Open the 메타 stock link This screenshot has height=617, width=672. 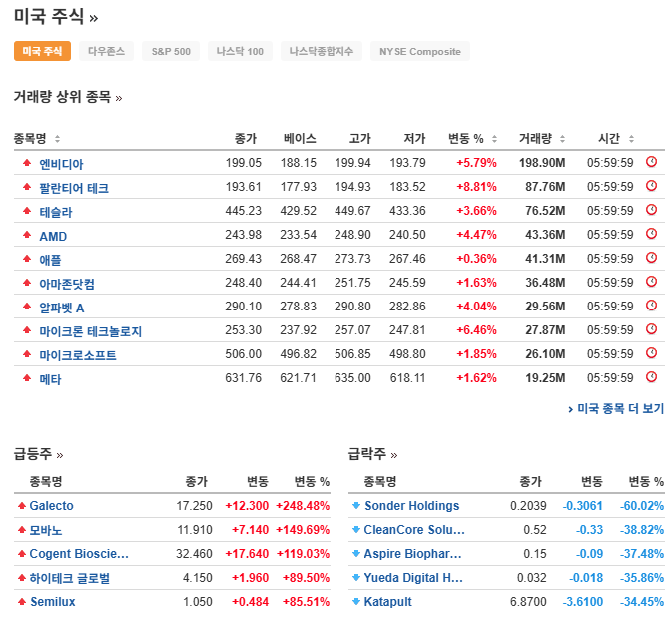point(50,379)
